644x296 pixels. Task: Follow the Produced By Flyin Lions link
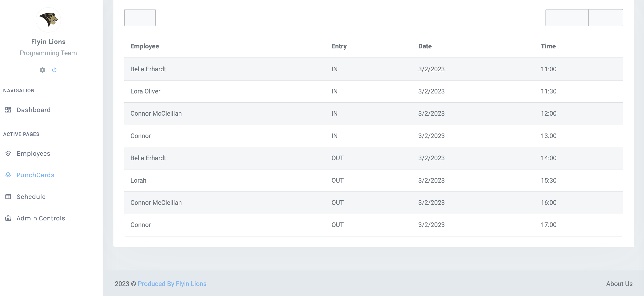[172, 284]
